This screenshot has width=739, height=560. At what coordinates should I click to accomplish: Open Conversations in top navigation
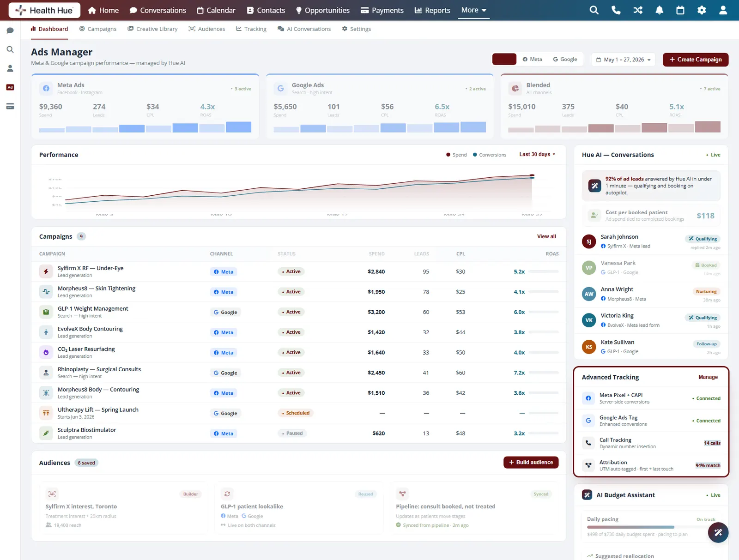coord(158,10)
